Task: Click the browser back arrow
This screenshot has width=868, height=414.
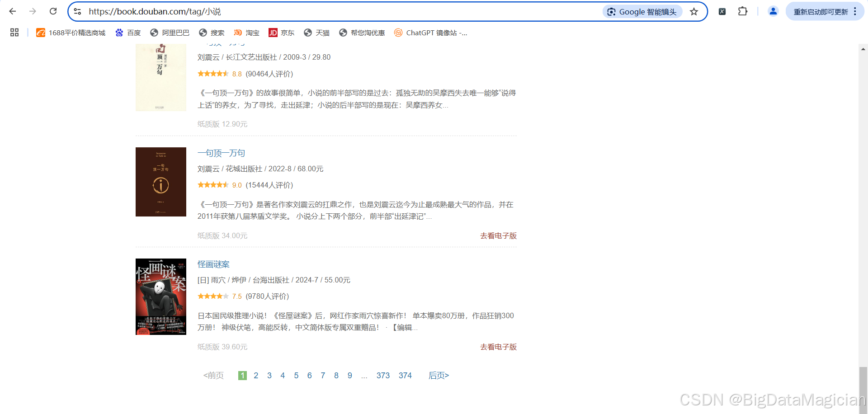Action: click(13, 11)
